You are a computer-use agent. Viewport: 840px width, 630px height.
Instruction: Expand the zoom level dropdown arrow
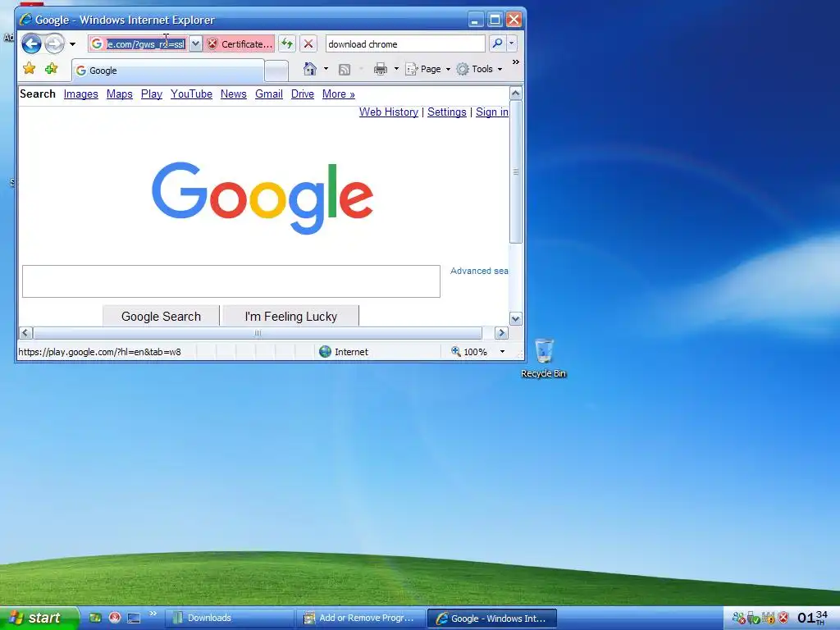coord(503,352)
